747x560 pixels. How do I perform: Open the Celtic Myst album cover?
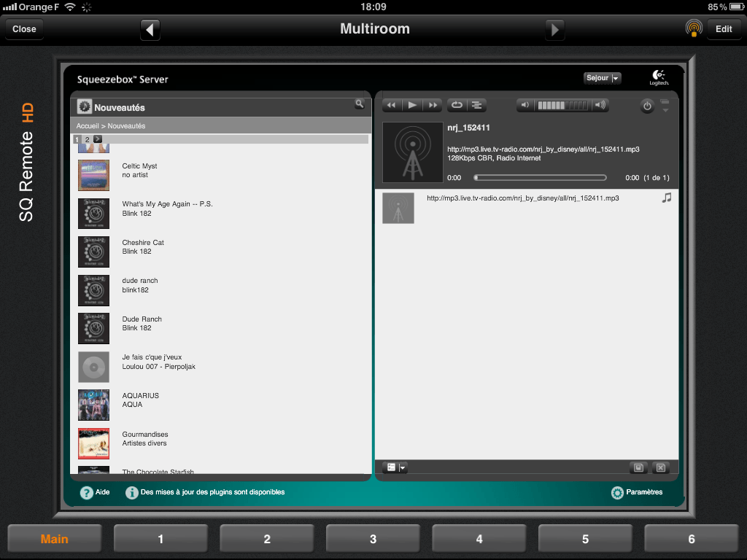(x=94, y=175)
